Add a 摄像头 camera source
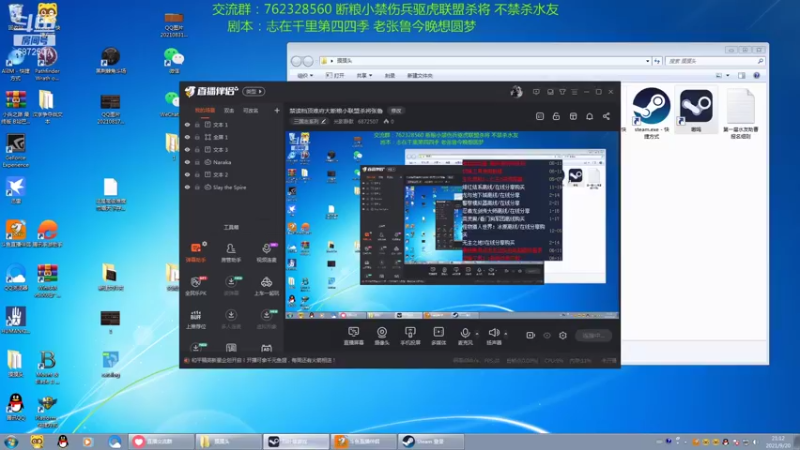 382,336
